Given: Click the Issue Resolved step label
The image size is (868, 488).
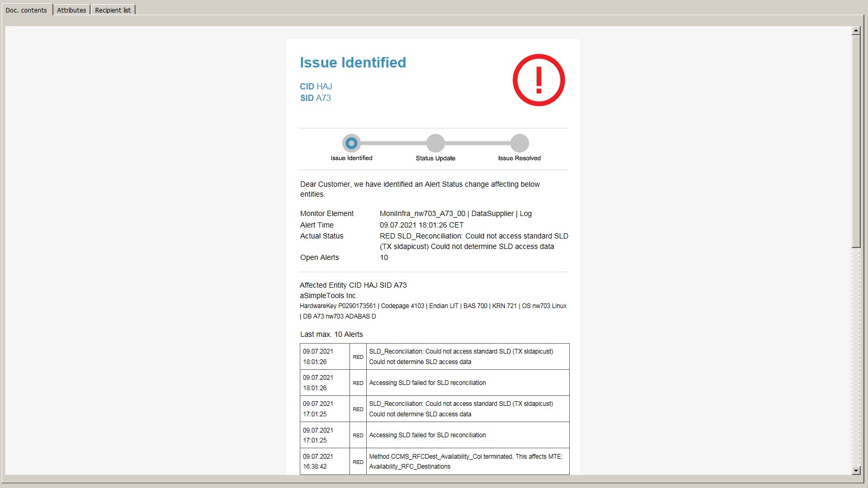Looking at the screenshot, I should click(x=520, y=158).
